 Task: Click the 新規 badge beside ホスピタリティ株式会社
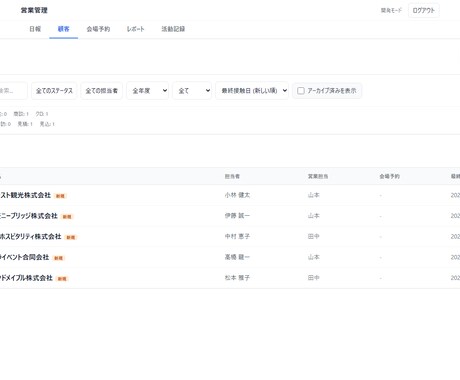pyautogui.click(x=71, y=237)
